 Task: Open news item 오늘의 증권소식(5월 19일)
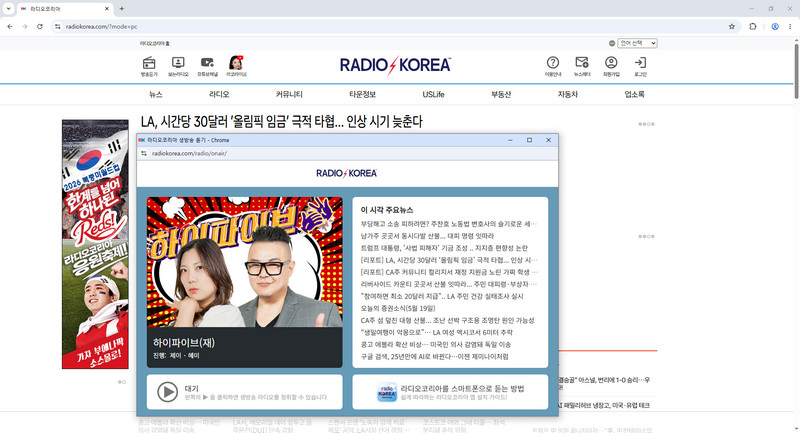(398, 309)
